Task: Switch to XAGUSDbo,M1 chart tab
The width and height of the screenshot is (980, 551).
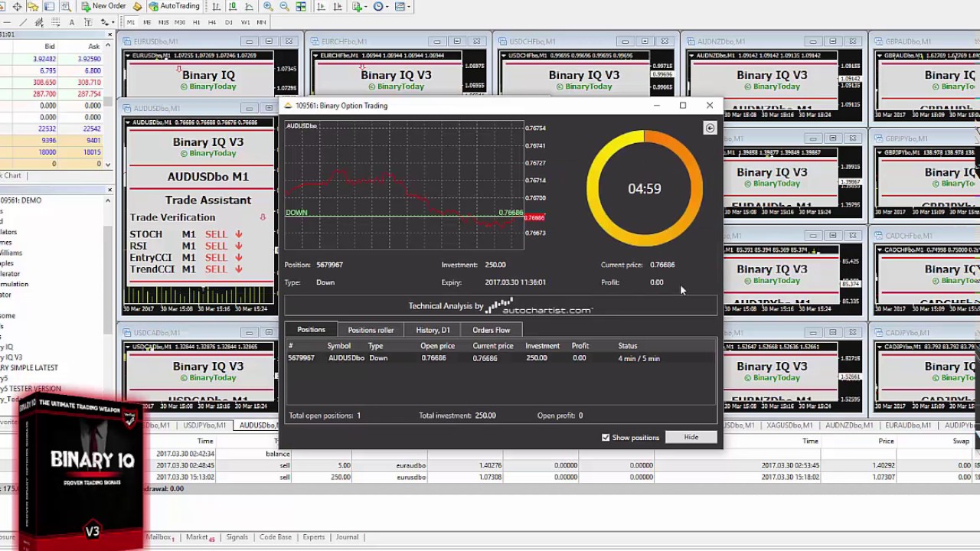Action: pyautogui.click(x=790, y=425)
